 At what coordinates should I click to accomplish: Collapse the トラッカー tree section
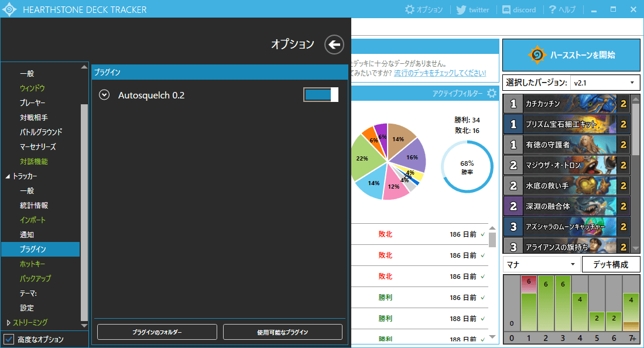(x=8, y=176)
